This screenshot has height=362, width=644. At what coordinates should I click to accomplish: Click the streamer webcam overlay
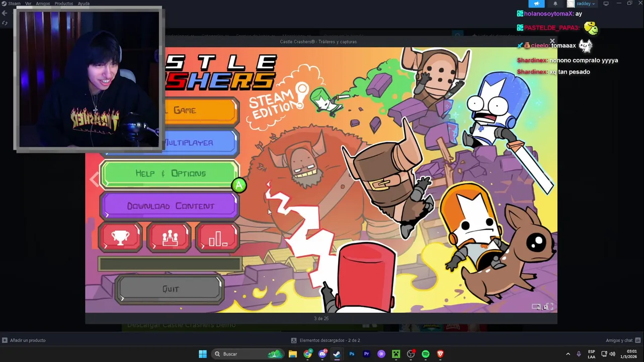[89, 79]
